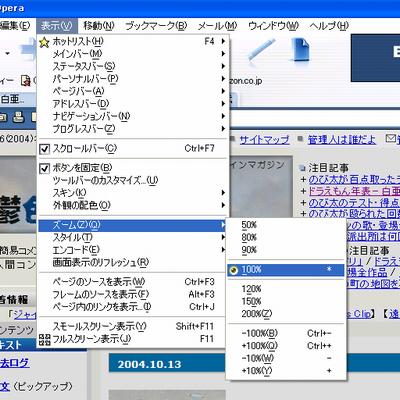Click the 2004.10.13 date header
This screenshot has width=400, height=400.
149,364
